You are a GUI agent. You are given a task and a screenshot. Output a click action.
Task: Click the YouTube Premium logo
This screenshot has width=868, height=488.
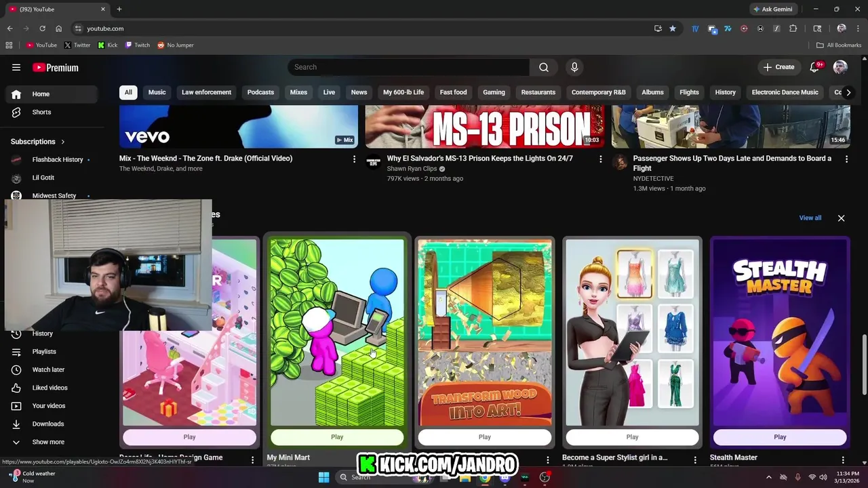[x=56, y=67]
